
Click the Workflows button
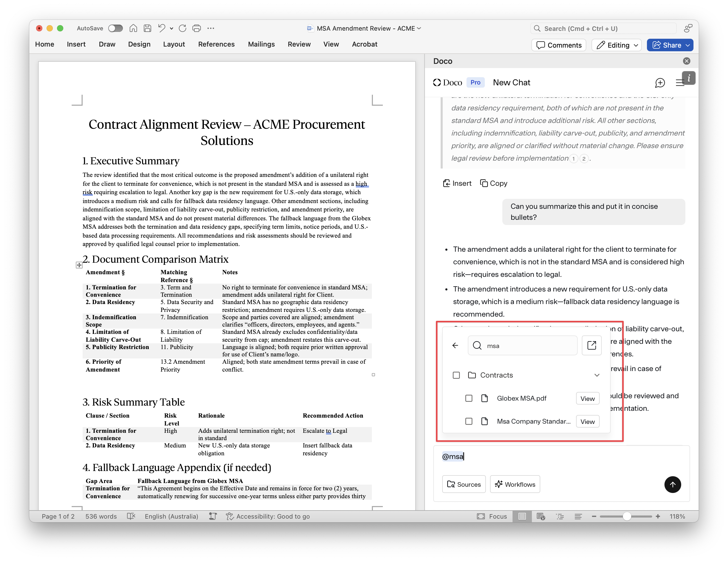click(515, 484)
